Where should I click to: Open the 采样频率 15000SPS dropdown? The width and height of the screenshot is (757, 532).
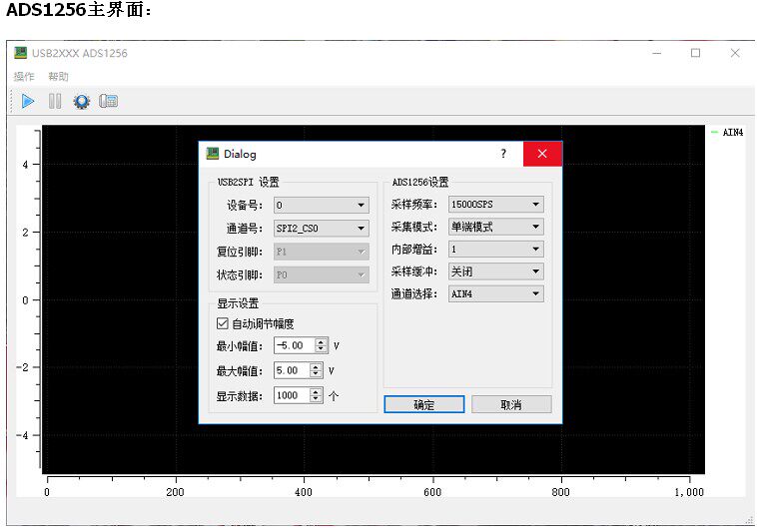(495, 204)
